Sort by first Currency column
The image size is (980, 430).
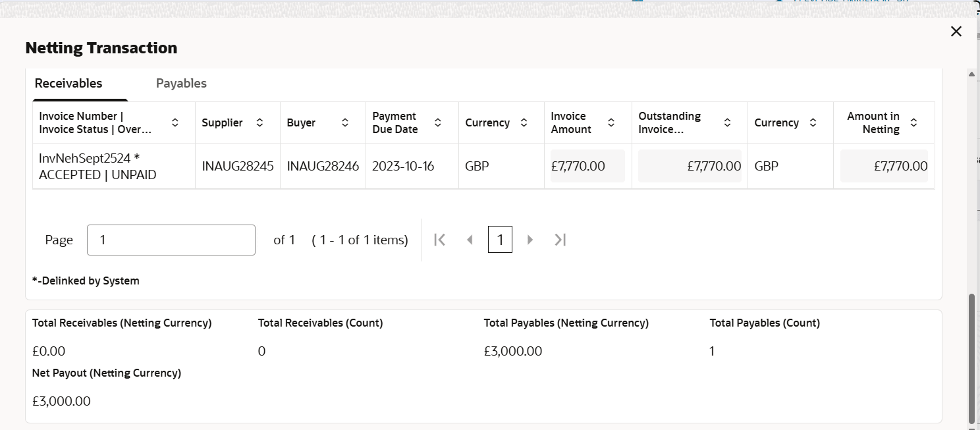tap(524, 122)
